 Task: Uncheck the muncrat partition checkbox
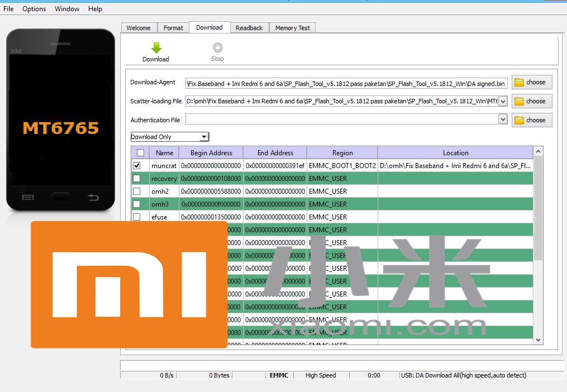[137, 166]
